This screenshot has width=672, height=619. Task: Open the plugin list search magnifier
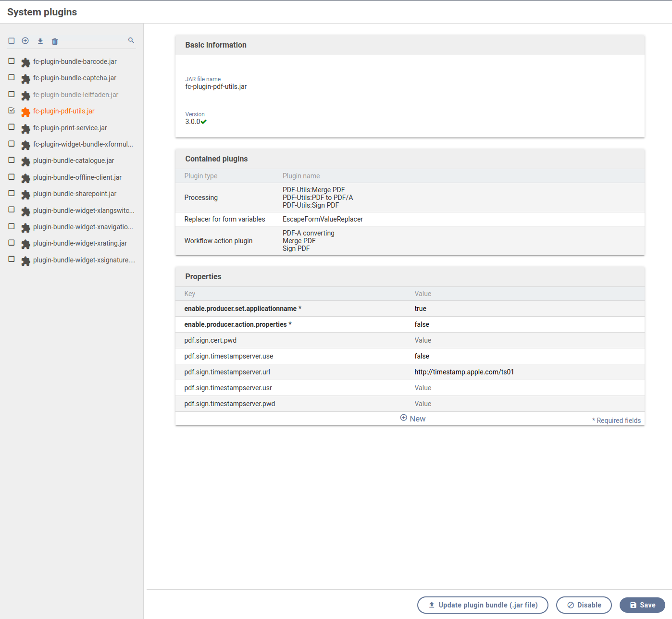click(131, 40)
